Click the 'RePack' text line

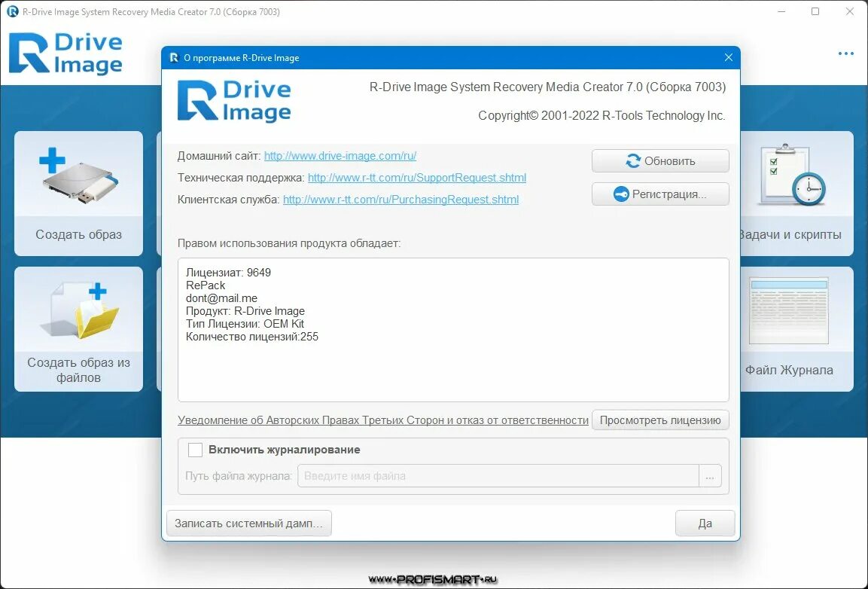tap(206, 285)
